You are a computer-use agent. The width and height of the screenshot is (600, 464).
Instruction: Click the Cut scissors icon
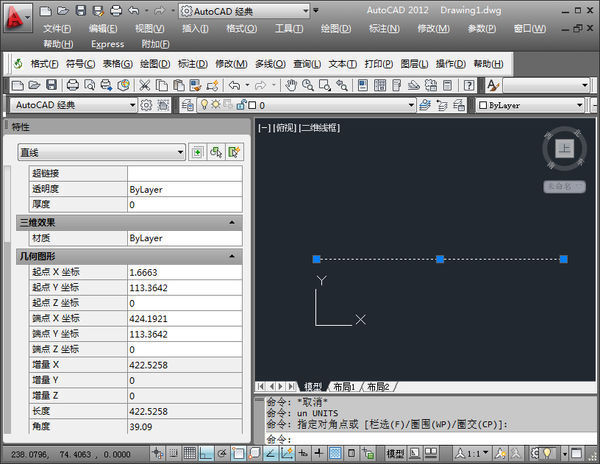pos(145,85)
